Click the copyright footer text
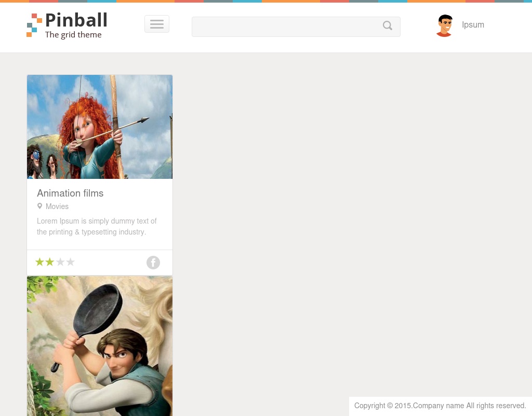 pos(440,406)
